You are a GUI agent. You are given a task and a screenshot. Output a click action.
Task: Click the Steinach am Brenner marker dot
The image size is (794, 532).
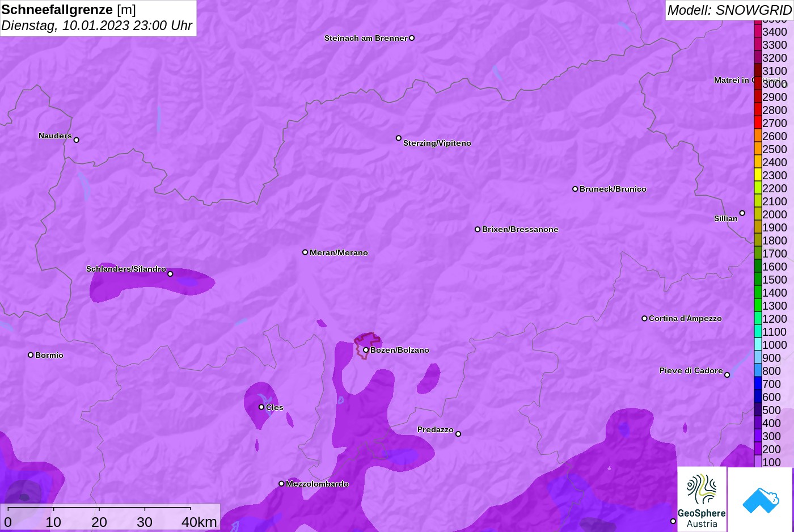pyautogui.click(x=412, y=38)
